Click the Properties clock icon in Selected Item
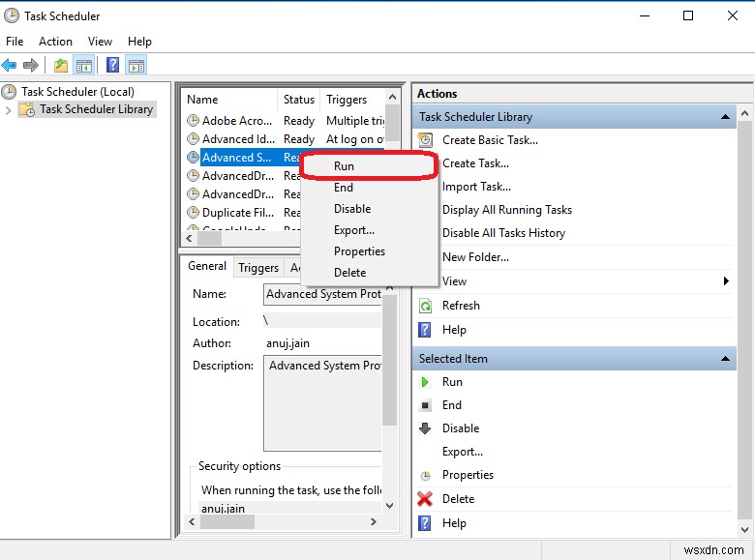The width and height of the screenshot is (755, 560). click(425, 476)
